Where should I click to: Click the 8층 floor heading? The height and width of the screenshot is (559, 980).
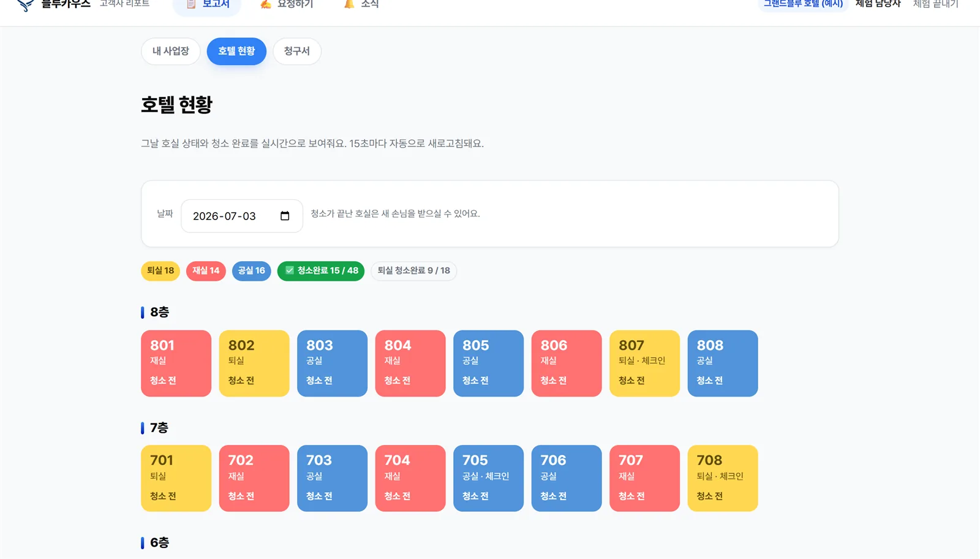tap(159, 312)
